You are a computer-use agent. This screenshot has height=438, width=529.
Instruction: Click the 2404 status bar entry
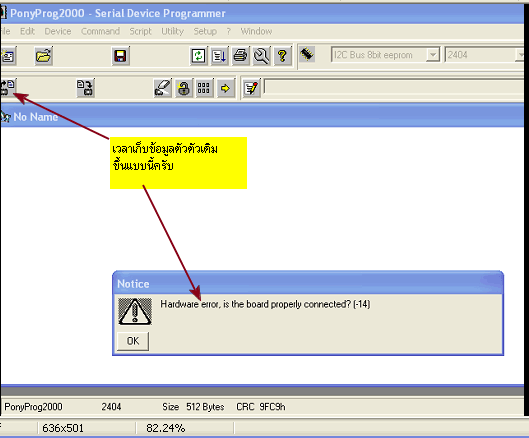(x=111, y=407)
